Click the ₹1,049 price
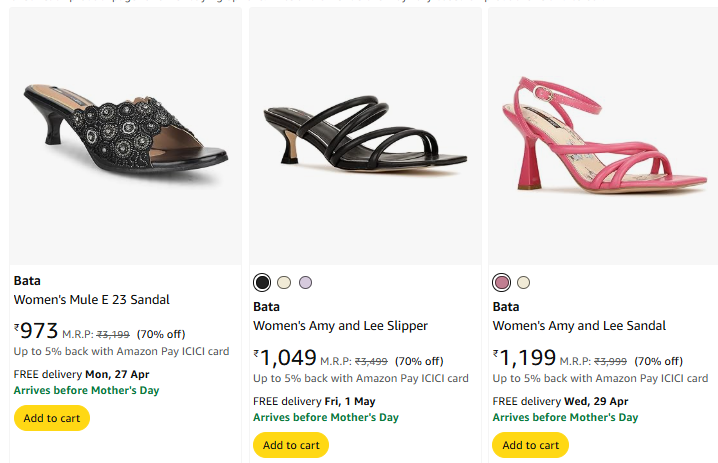This screenshot has height=463, width=718. [285, 357]
